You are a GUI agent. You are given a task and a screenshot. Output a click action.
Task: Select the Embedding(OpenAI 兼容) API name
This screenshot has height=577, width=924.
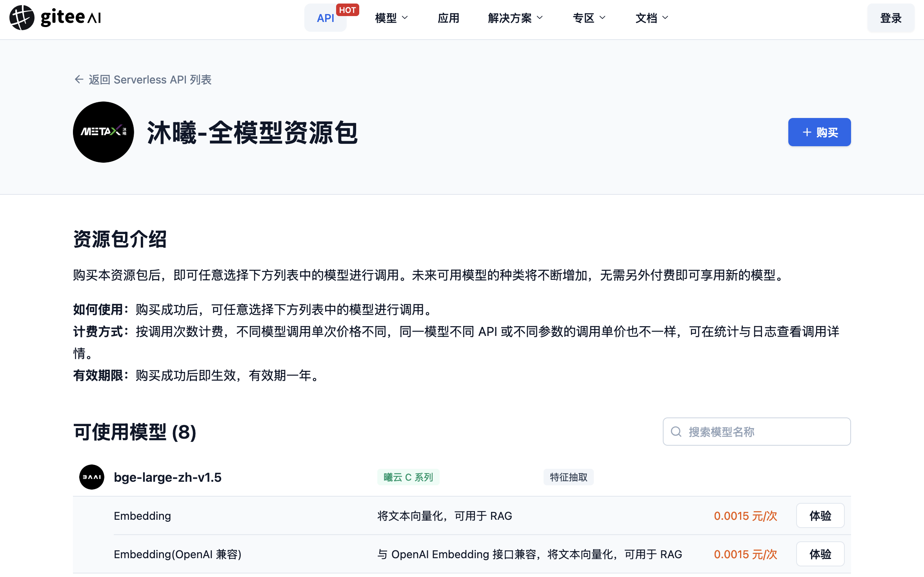click(178, 554)
